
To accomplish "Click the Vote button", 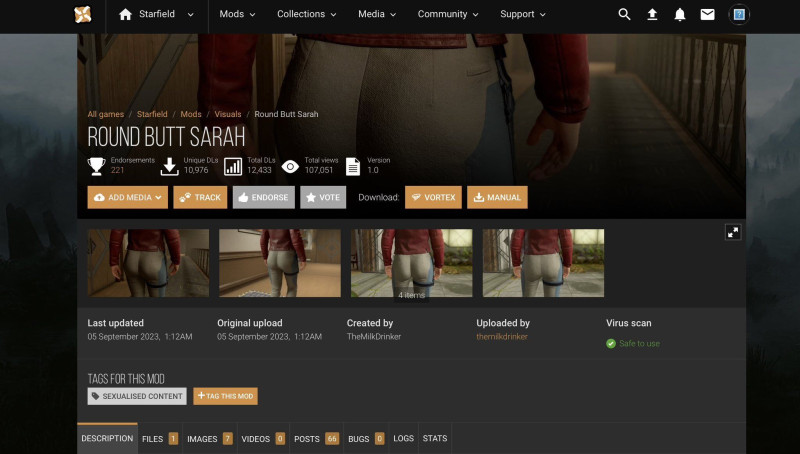I will click(323, 197).
